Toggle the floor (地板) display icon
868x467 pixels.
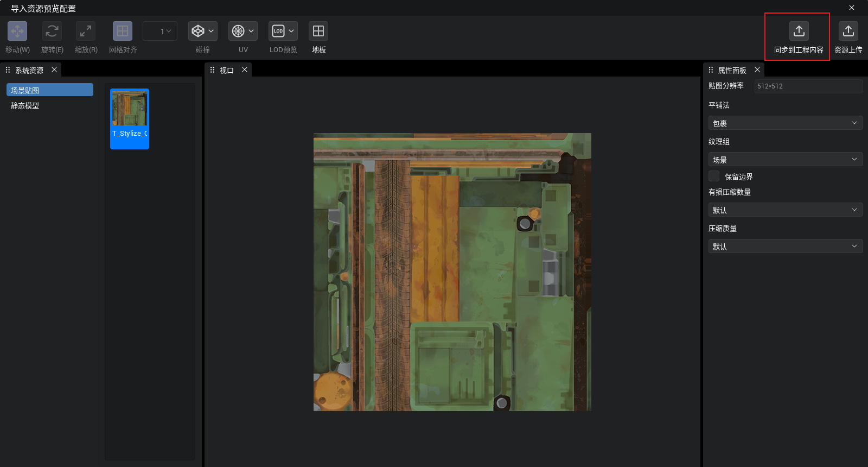coord(318,31)
